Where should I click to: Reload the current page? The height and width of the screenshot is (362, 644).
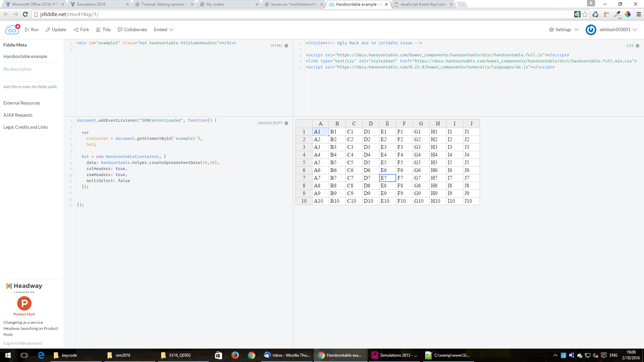(25, 14)
